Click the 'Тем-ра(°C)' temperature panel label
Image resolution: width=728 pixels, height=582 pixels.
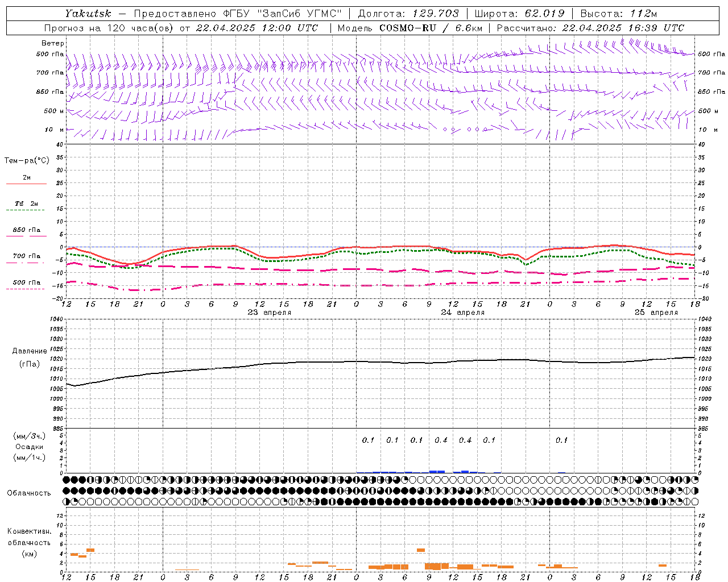pos(27,161)
